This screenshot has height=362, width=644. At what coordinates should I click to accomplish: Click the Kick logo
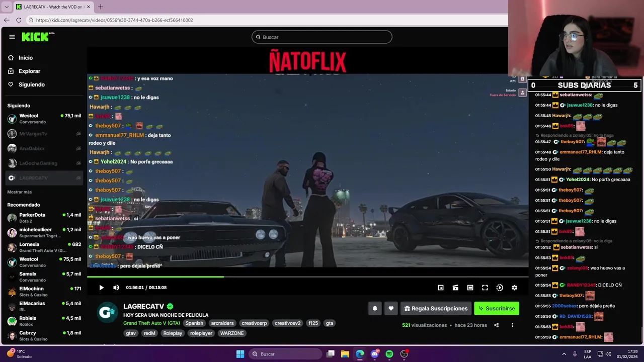point(38,37)
